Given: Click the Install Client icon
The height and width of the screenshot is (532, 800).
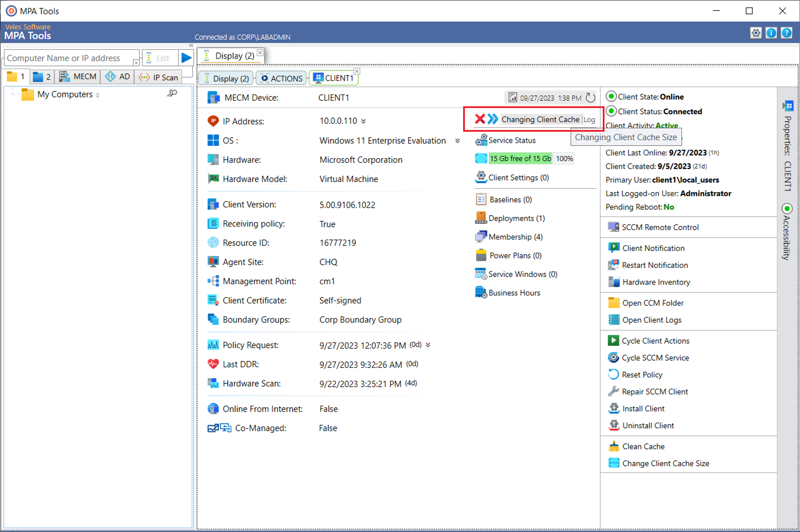Looking at the screenshot, I should (x=614, y=408).
